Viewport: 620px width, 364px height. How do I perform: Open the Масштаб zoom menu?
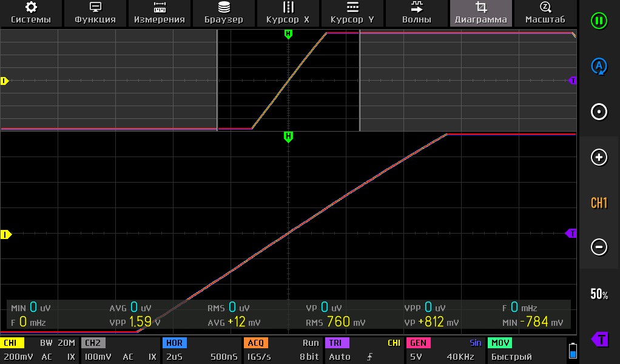click(x=545, y=13)
